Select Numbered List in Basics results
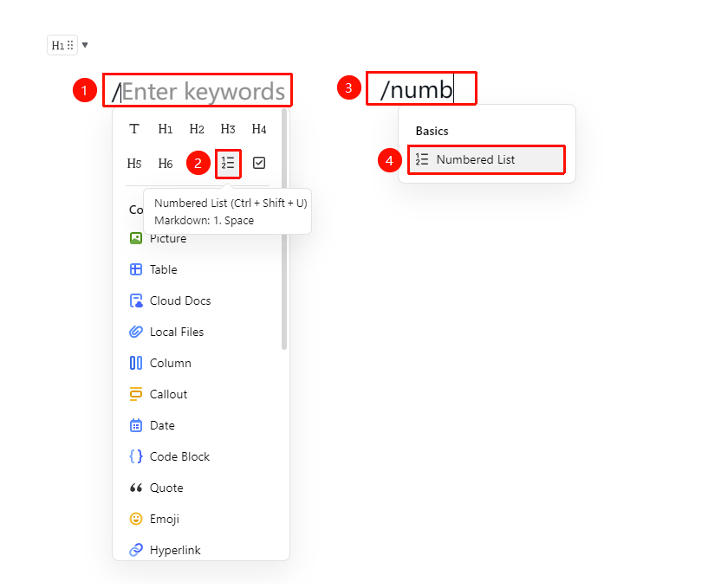Image resolution: width=721 pixels, height=588 pixels. pyautogui.click(x=486, y=160)
